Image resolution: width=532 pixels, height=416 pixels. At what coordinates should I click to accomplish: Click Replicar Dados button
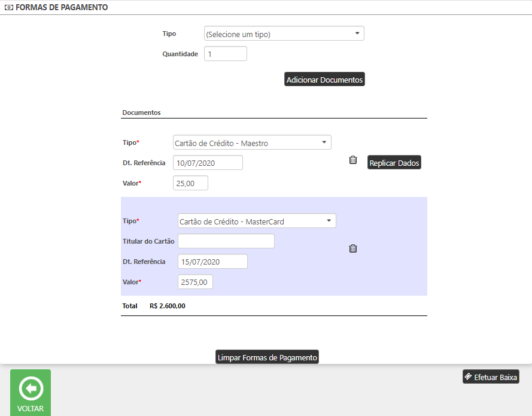tap(394, 163)
